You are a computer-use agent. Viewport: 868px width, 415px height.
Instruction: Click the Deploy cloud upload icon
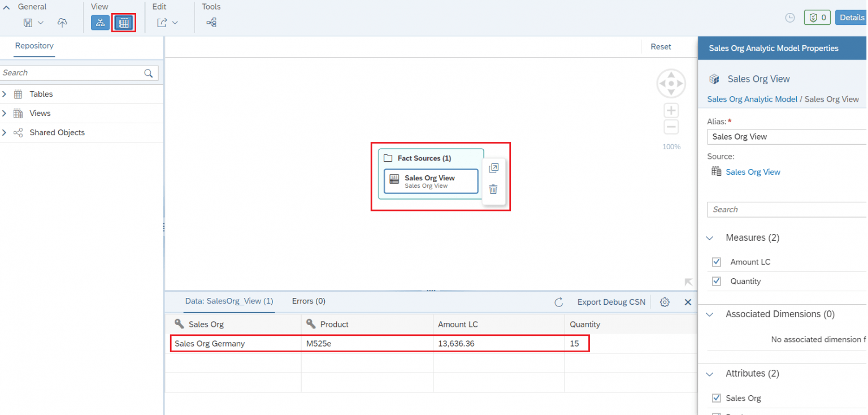(x=62, y=22)
